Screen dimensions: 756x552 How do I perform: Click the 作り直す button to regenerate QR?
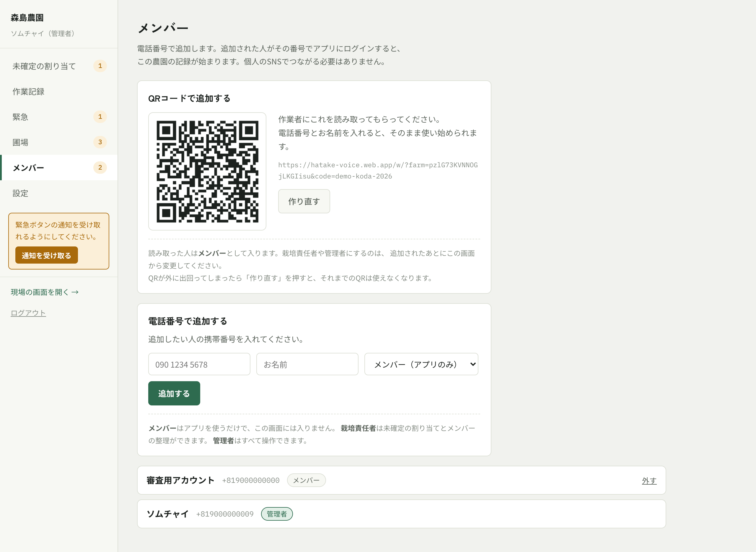(x=304, y=201)
